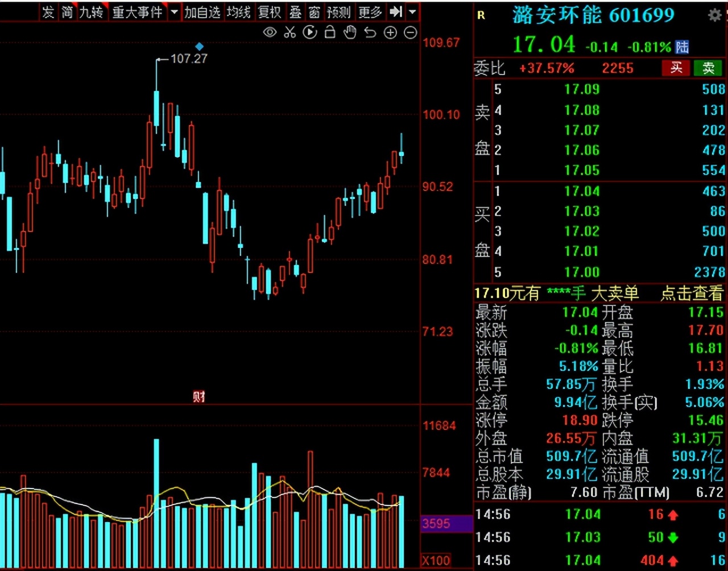Image resolution: width=728 pixels, height=571 pixels.
Task: Click the 窗 window button
Action: [x=315, y=11]
